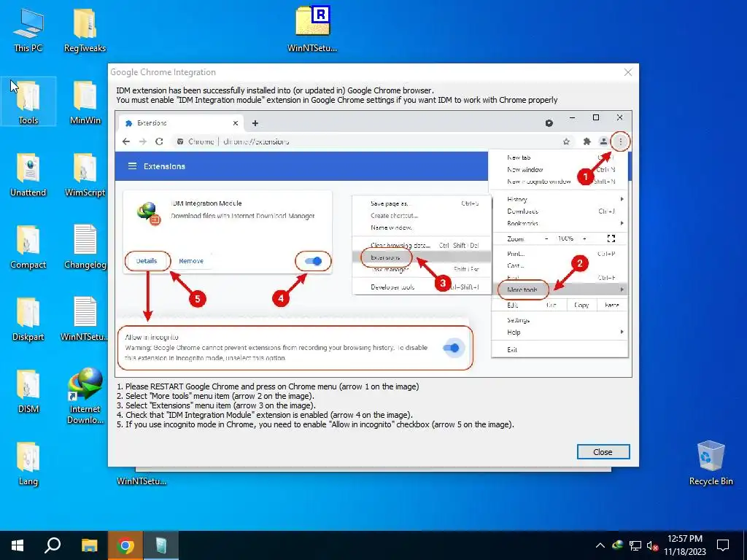Select the Lang folder on the desktop
The width and height of the screenshot is (747, 560).
coord(28,464)
